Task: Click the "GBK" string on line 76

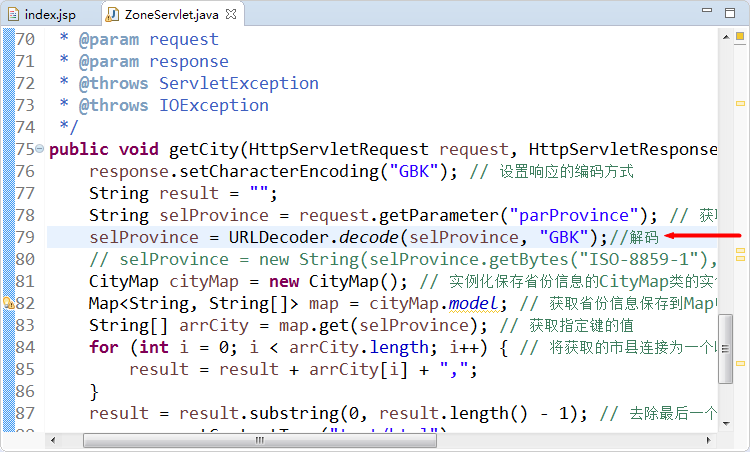Action: [x=414, y=171]
